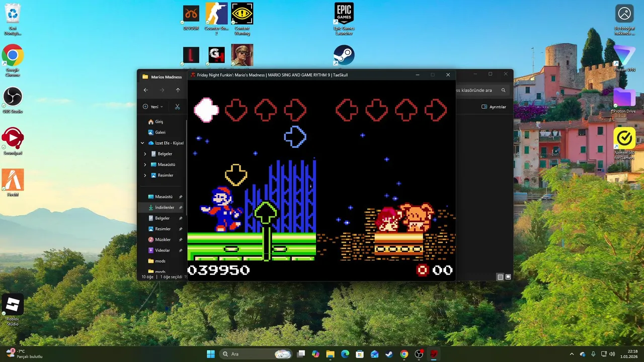This screenshot has height=362, width=644.
Task: Open the DEVOUR desktop shortcut
Action: click(191, 17)
